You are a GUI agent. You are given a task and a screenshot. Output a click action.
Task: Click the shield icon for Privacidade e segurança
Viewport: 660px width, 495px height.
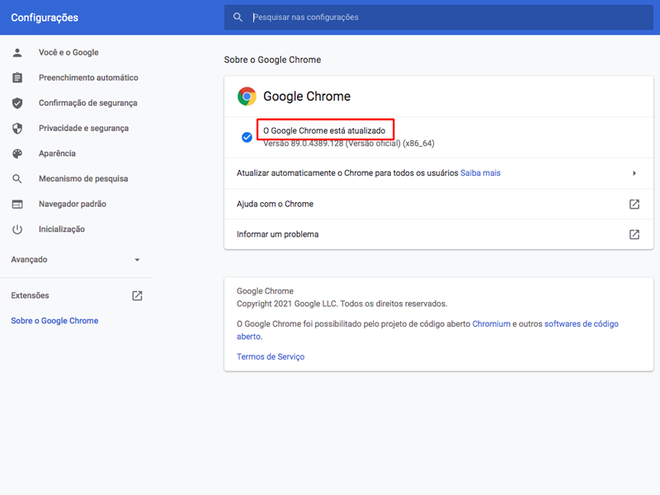tap(17, 128)
